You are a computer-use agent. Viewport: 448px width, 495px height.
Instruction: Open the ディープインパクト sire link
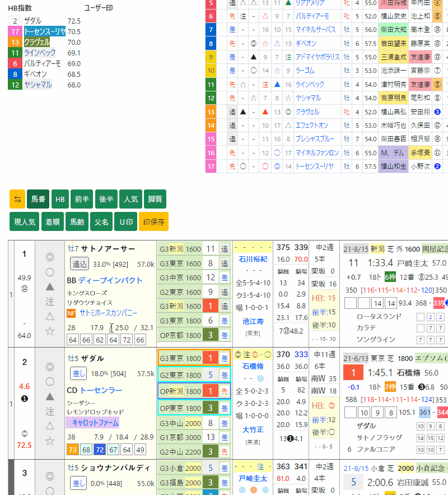pyautogui.click(x=110, y=280)
